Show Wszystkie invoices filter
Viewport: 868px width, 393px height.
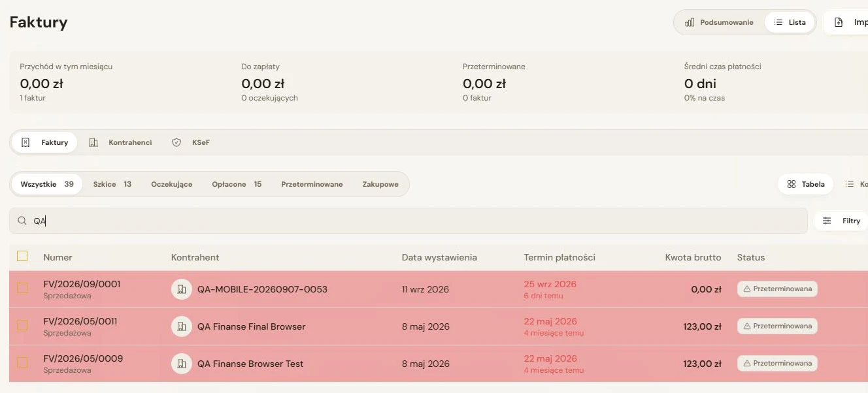click(47, 184)
